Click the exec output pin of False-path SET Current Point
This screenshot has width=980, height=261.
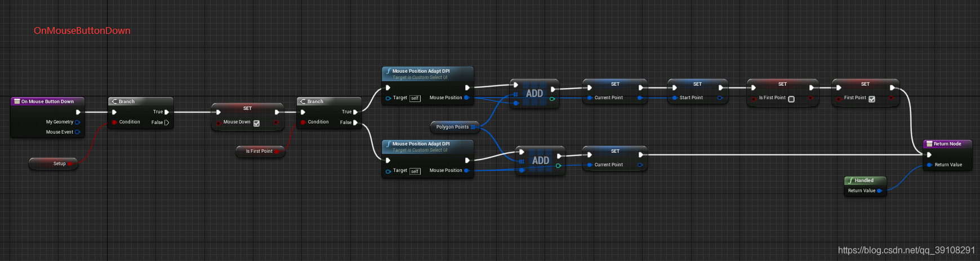coord(641,155)
